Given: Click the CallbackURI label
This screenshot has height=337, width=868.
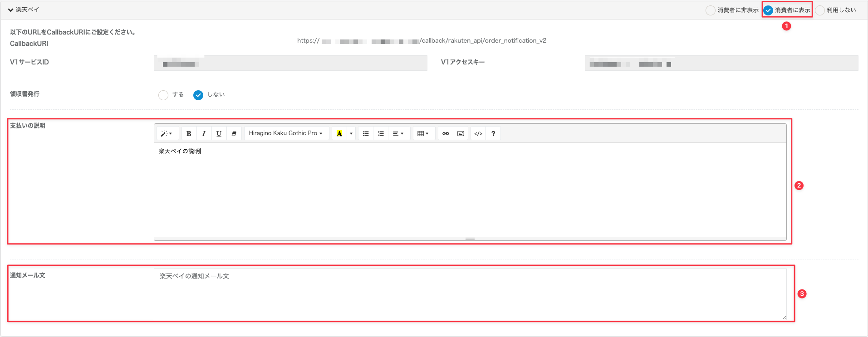Looking at the screenshot, I should [29, 44].
